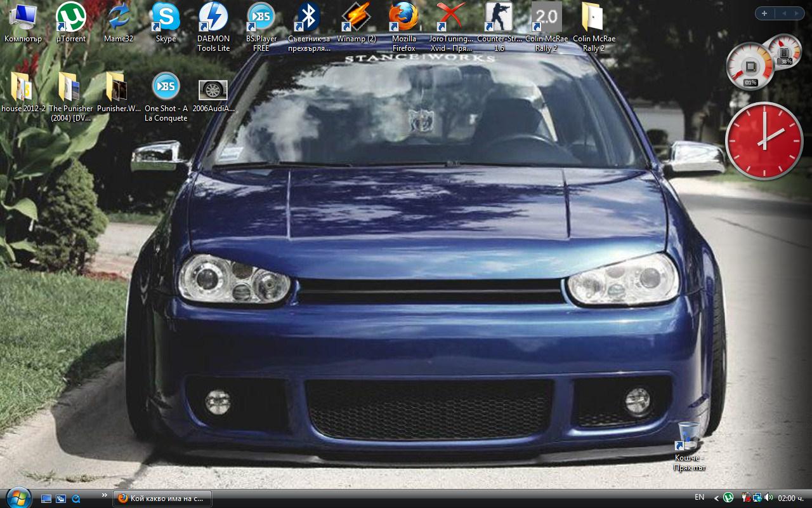Image resolution: width=812 pixels, height=508 pixels.
Task: Select the Counter-Strike 1.6 shortcut
Action: (x=499, y=17)
